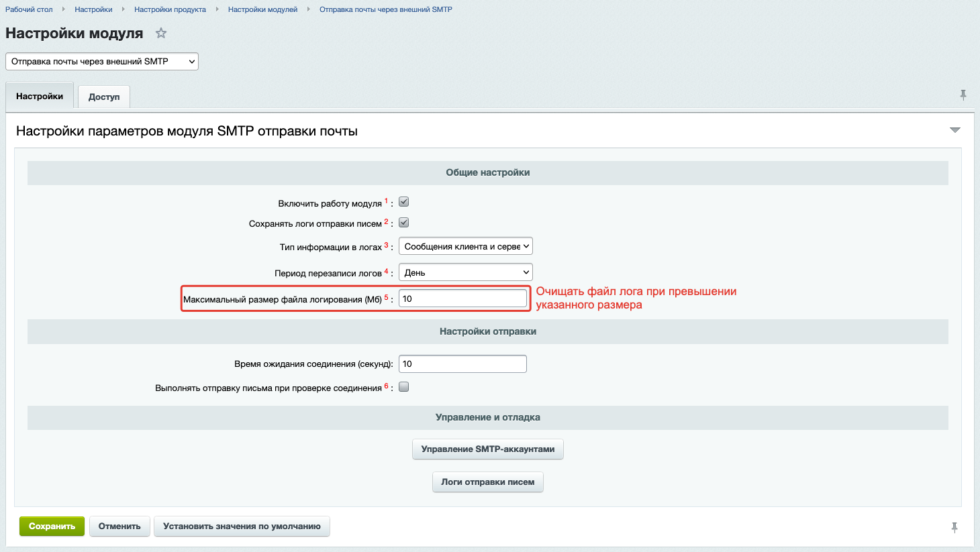Add page to favorites with star icon
980x552 pixels.
point(161,33)
